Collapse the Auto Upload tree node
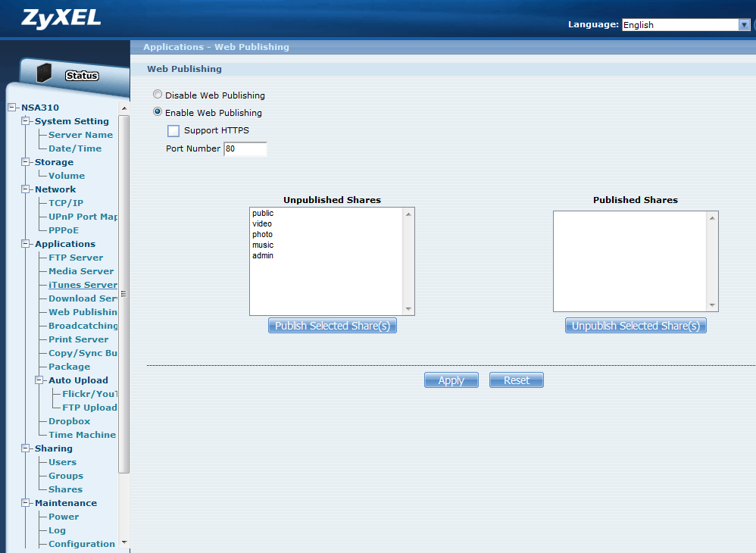The height and width of the screenshot is (553, 756). (x=39, y=380)
